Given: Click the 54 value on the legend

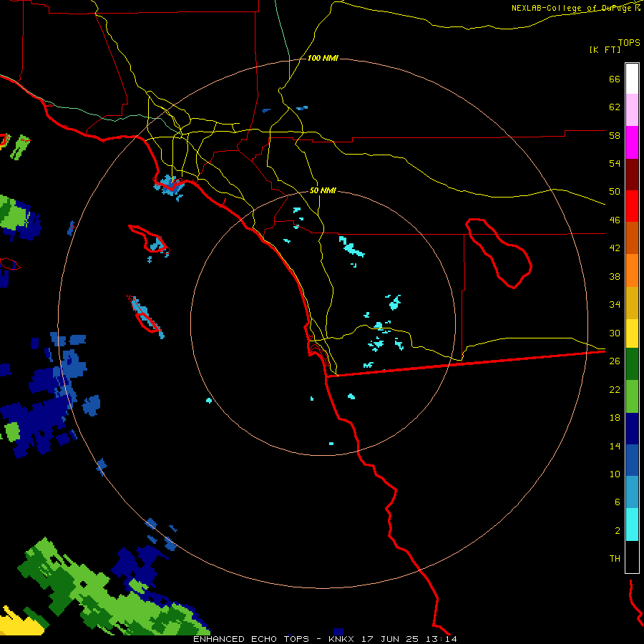Looking at the screenshot, I should [615, 163].
